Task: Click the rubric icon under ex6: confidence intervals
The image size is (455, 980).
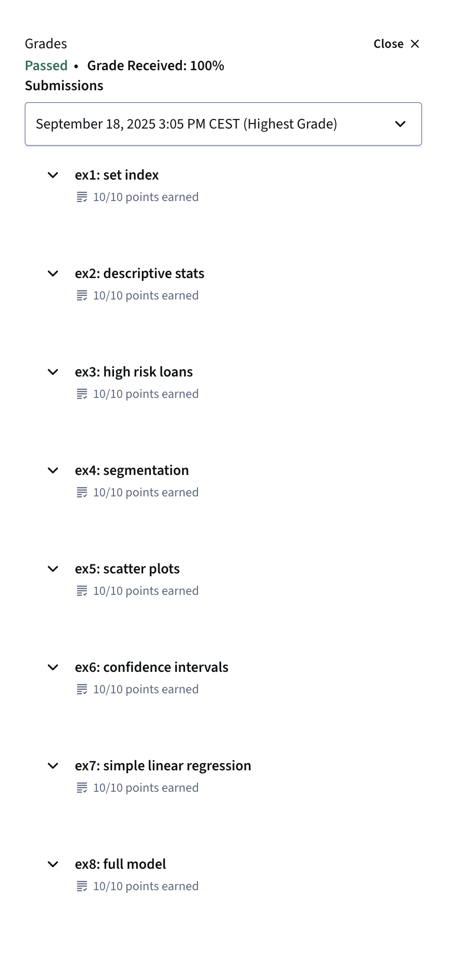Action: 82,689
